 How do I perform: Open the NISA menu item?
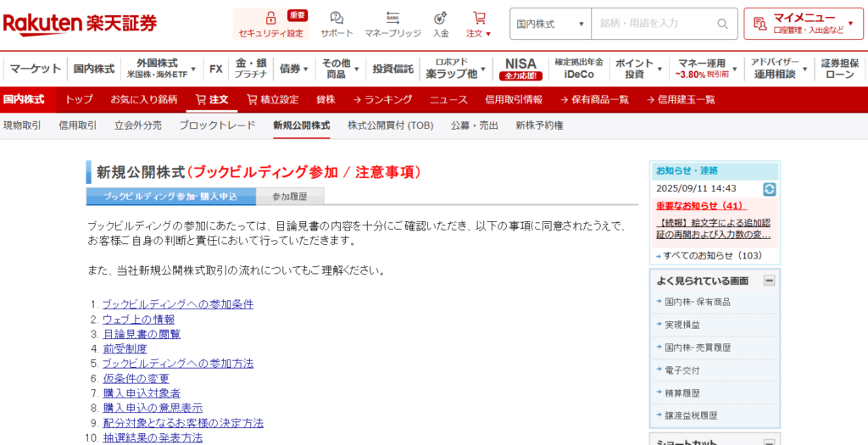point(520,69)
